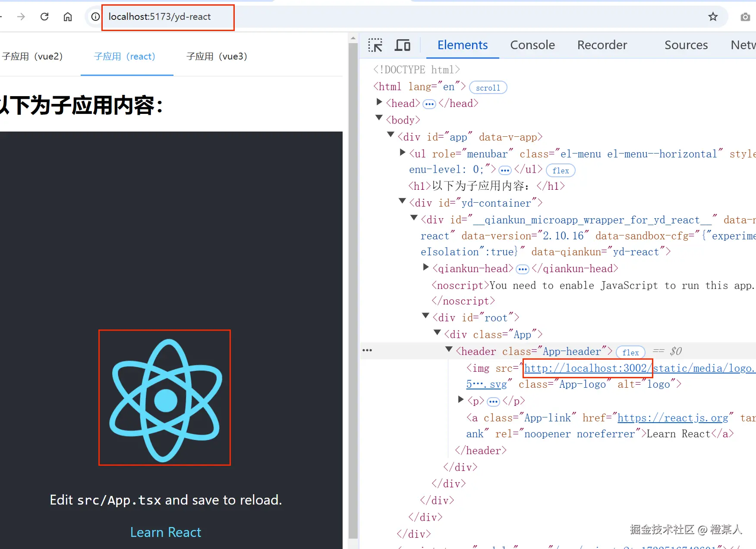Open the reactjs.org href link
Viewport: 756px width, 549px height.
(673, 418)
